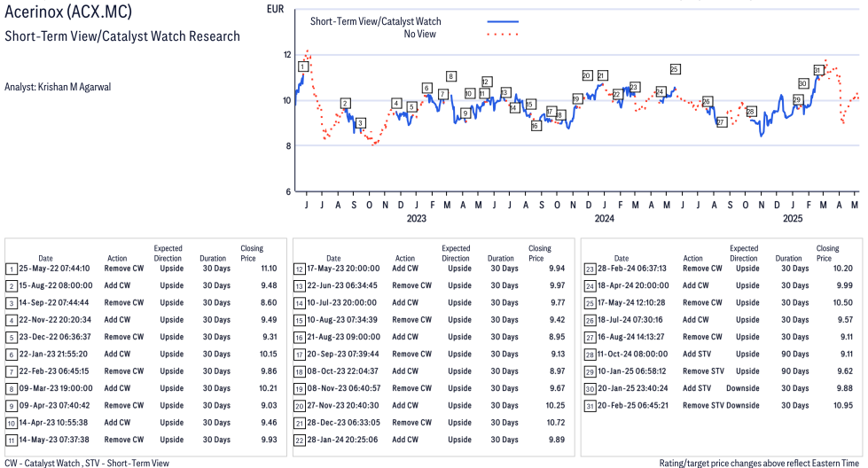The height and width of the screenshot is (468, 868).
Task: Click the 'Short-Term View/Catalyst Watch Research' heading
Action: coord(122,36)
